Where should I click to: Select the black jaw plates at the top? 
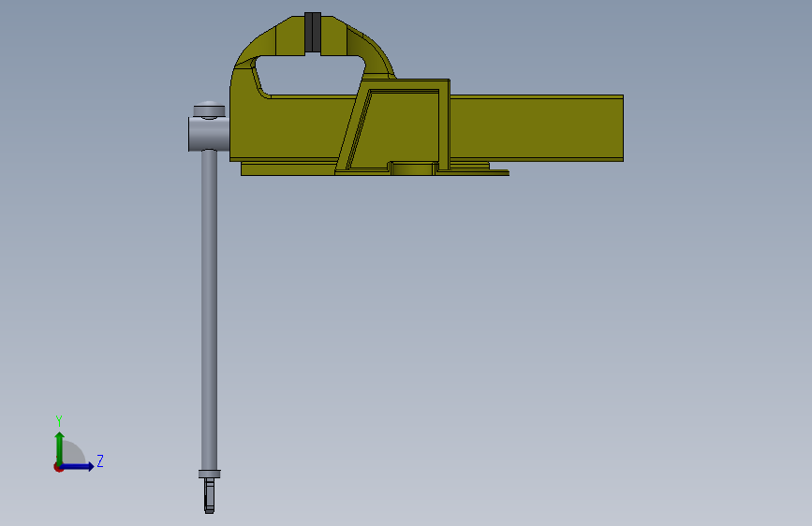tap(313, 33)
